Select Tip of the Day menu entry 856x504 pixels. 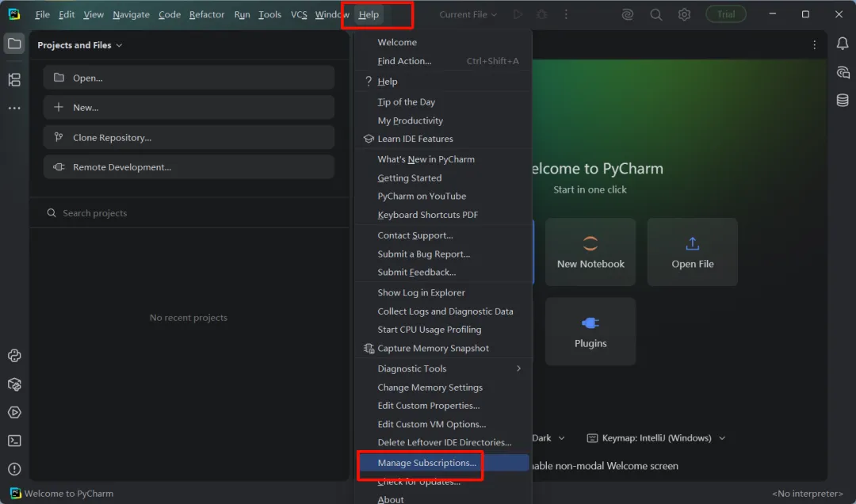pos(443,102)
